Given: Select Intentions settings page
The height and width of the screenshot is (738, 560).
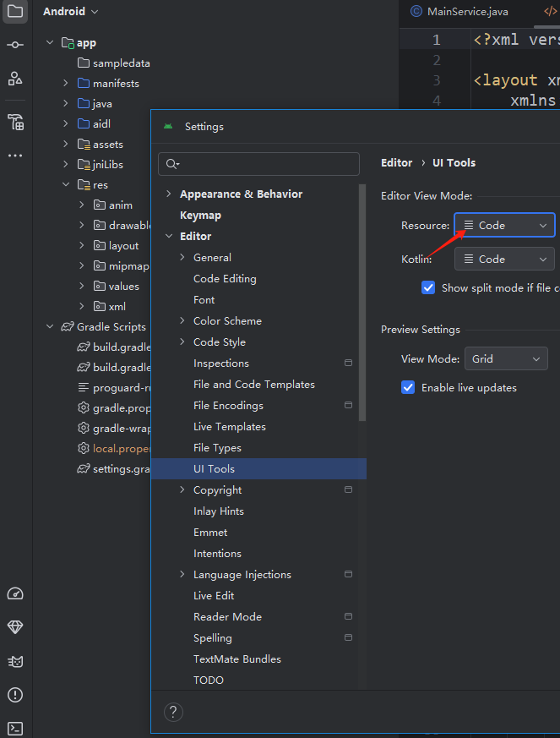Looking at the screenshot, I should point(217,554).
